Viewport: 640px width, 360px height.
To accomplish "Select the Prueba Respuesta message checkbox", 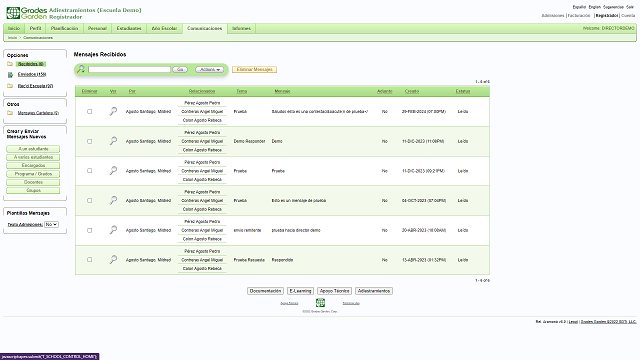I will [89, 260].
